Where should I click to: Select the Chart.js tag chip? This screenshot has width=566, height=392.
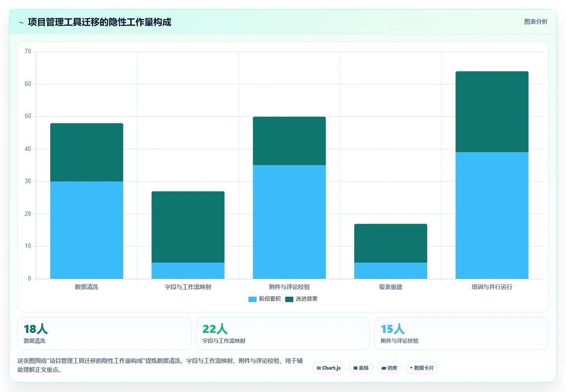[329, 368]
